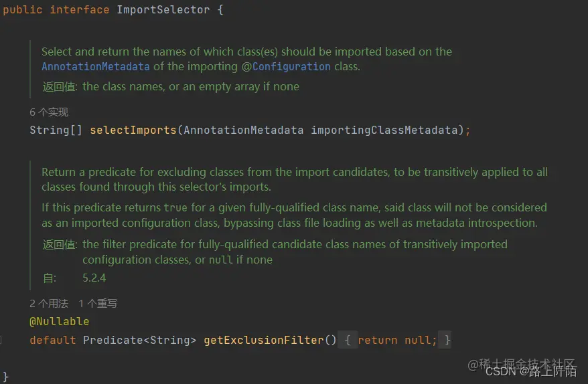Open the '2 个用法' usages hint
This screenshot has width=588, height=384.
[49, 303]
